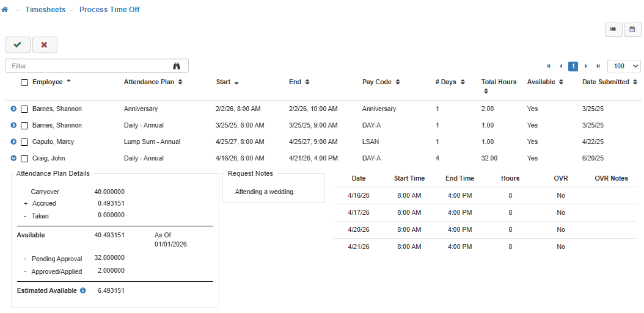Sort by the Pay Code column header
Screen dimensions: 644x313
tap(381, 82)
